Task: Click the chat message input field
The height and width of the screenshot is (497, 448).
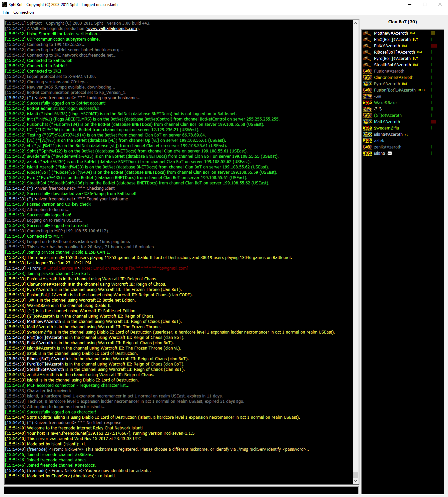Action: coord(181,490)
